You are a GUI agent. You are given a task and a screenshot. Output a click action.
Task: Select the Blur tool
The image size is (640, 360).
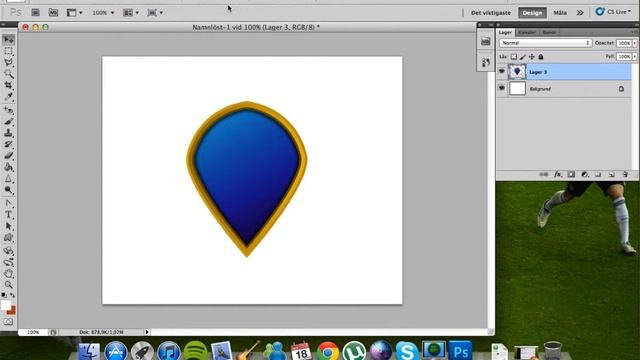(9, 179)
